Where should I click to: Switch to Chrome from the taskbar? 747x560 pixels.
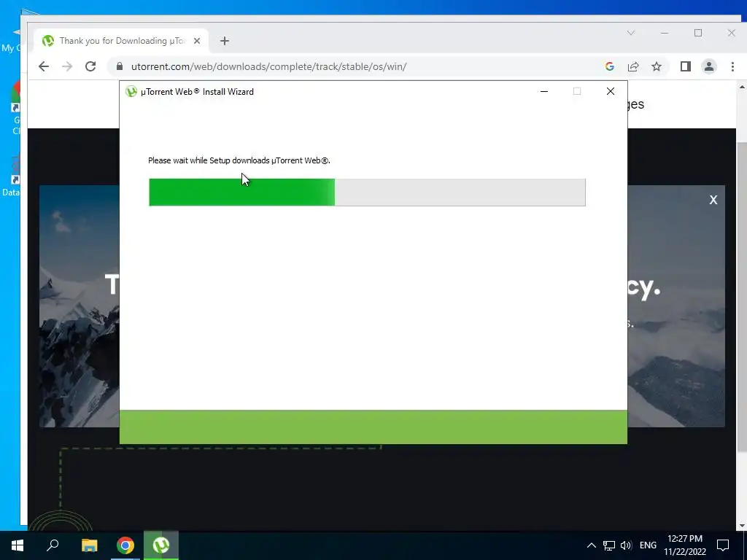pos(125,545)
